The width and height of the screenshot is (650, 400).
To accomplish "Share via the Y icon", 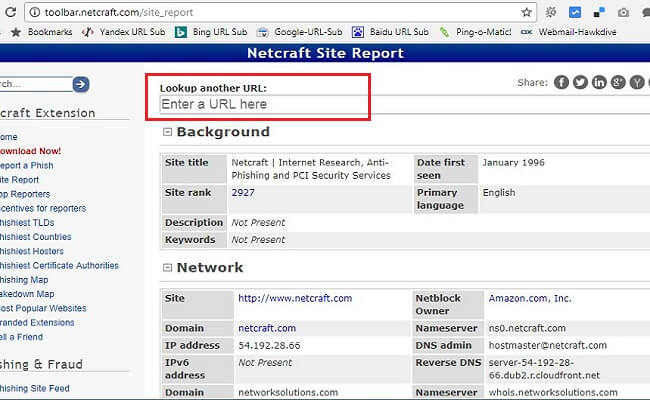I will [x=637, y=82].
